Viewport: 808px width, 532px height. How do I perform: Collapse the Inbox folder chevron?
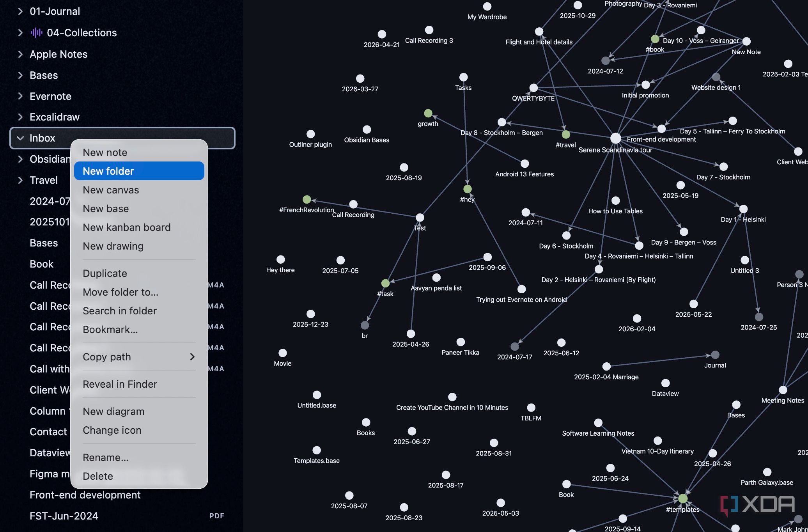[x=20, y=138]
